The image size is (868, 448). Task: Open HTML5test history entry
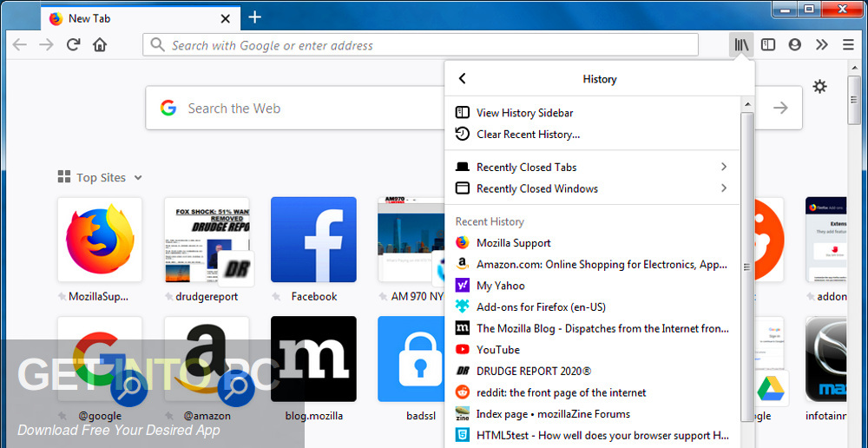pos(592,435)
